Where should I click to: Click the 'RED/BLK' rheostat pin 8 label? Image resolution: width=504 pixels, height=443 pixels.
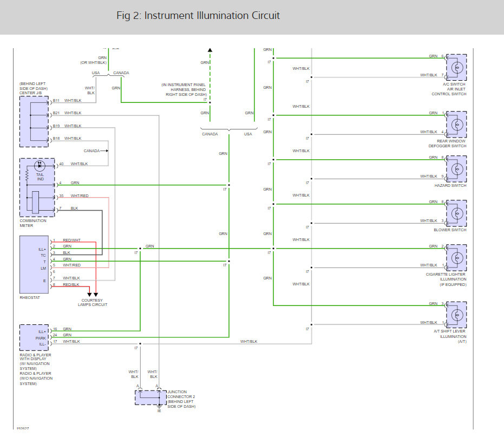[71, 285]
